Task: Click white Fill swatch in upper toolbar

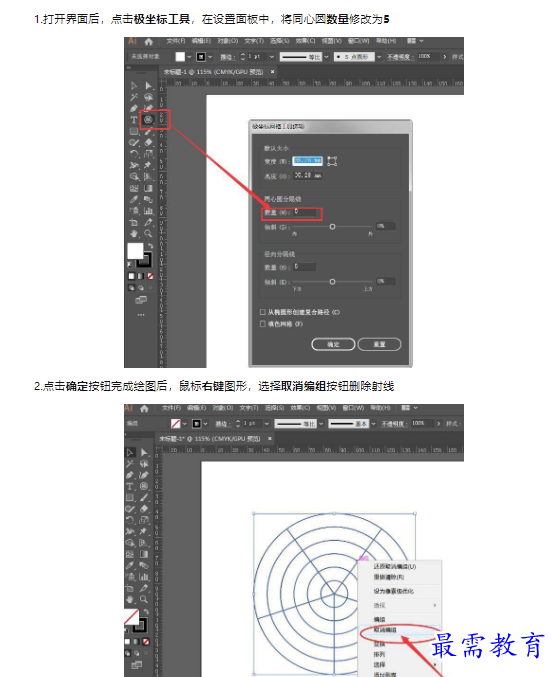Action: [135, 250]
